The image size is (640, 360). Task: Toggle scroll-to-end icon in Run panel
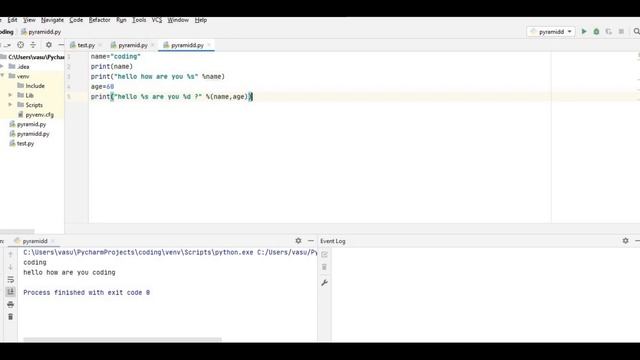pos(11,291)
